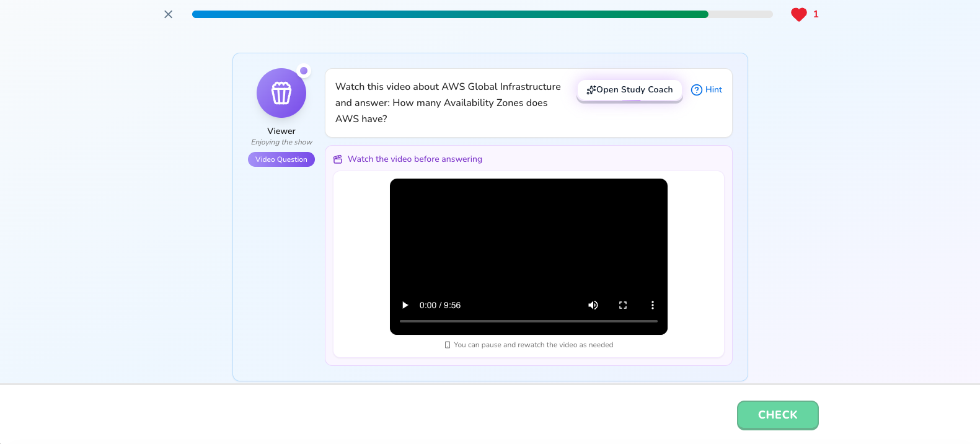Screen dimensions: 980x444
Task: Click the 'Enjoying the show' caption
Action: [281, 142]
